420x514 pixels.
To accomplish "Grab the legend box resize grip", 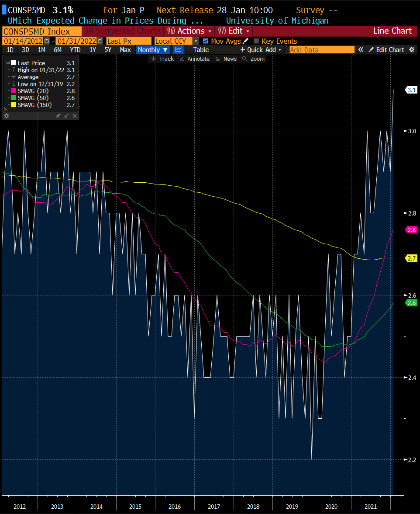I will (5, 109).
